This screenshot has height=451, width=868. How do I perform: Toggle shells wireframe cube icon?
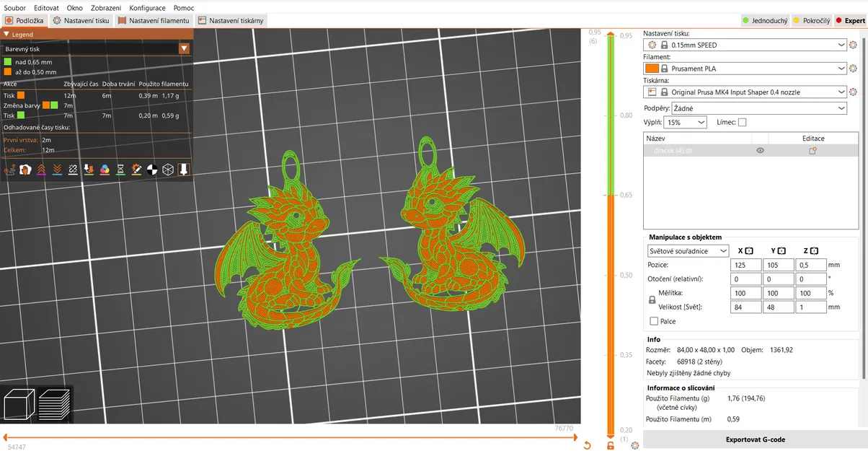pyautogui.click(x=168, y=170)
